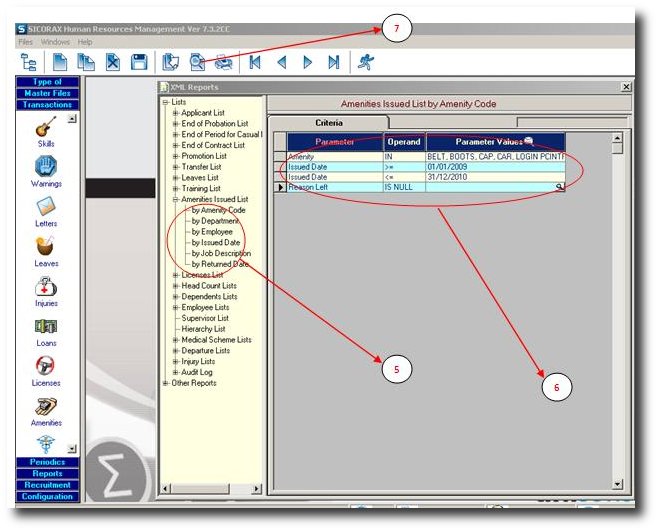This screenshot has height=531, width=658.
Task: Open the Skills icon in the sidebar
Action: (46, 127)
